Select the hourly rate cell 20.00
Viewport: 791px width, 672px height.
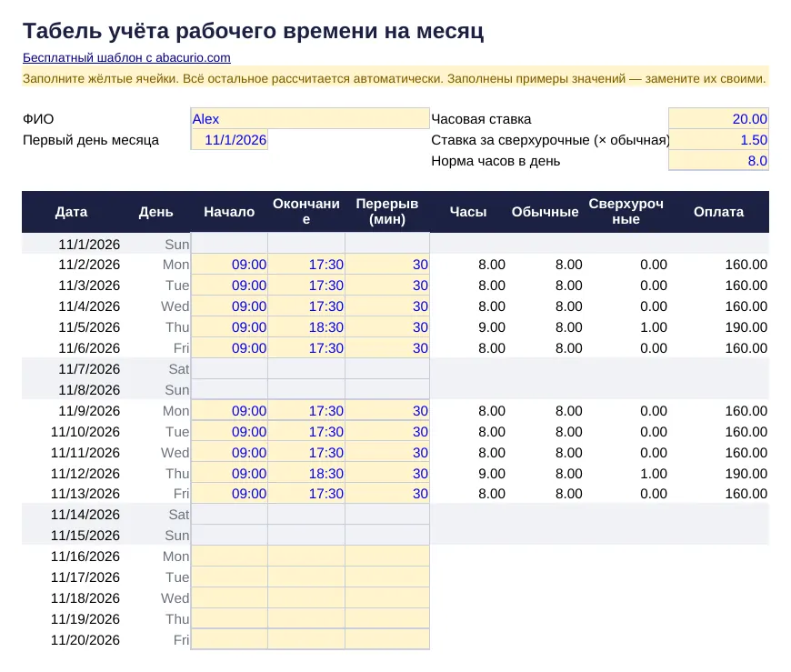[718, 118]
